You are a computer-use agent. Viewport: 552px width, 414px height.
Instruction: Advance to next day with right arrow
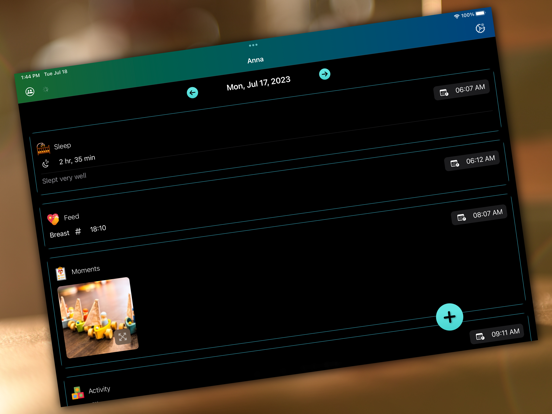point(325,74)
